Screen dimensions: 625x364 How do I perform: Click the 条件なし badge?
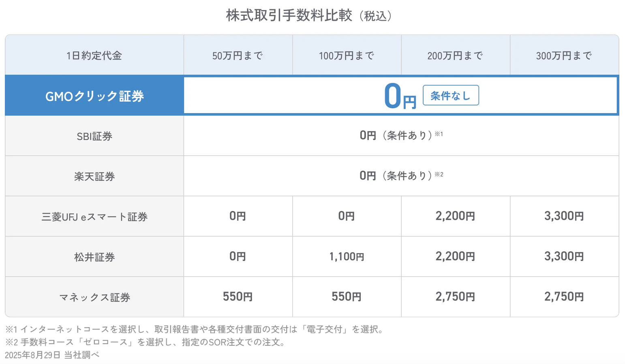click(x=450, y=96)
